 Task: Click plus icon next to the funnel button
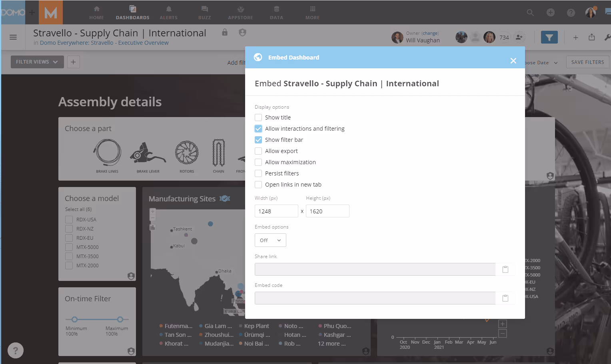click(575, 37)
